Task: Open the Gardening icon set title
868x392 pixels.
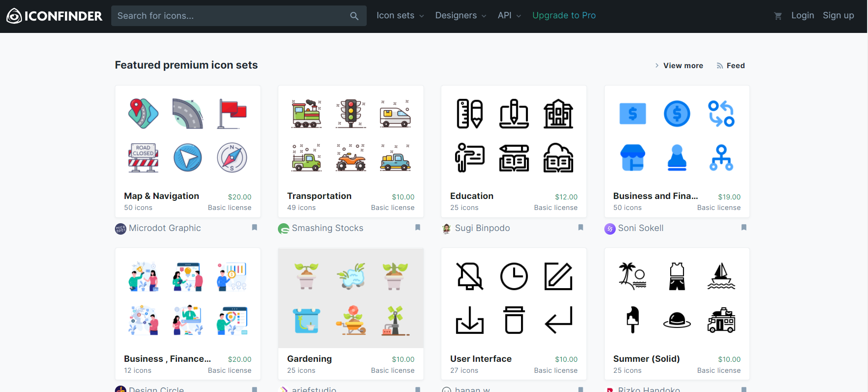Action: pyautogui.click(x=309, y=359)
